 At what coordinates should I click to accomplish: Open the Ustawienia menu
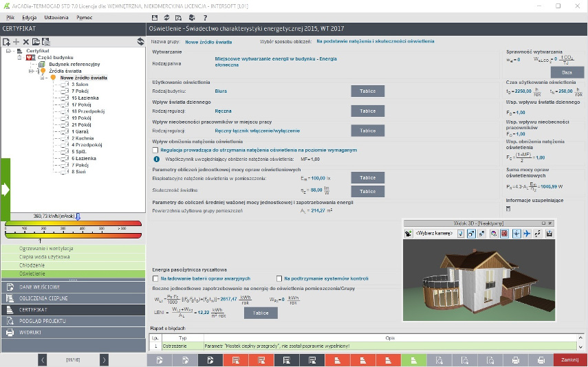pyautogui.click(x=56, y=18)
